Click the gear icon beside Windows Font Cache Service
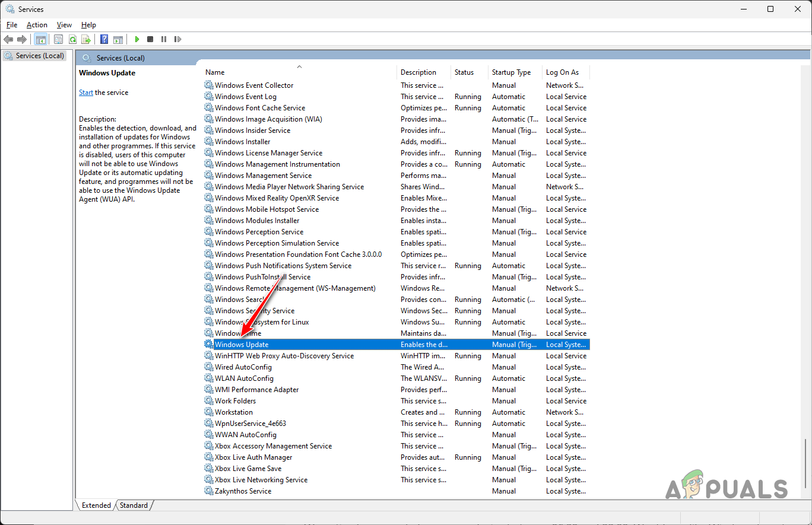This screenshot has height=525, width=812. click(208, 108)
